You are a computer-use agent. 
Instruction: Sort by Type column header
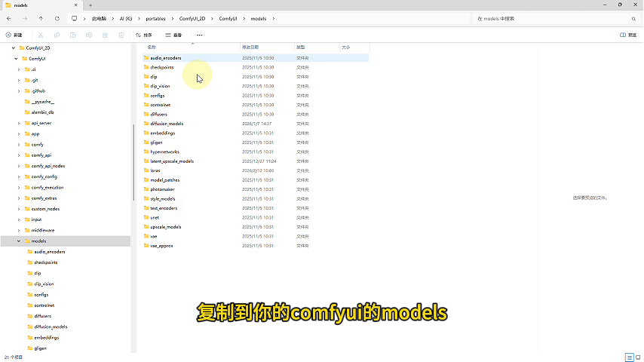tap(317, 48)
